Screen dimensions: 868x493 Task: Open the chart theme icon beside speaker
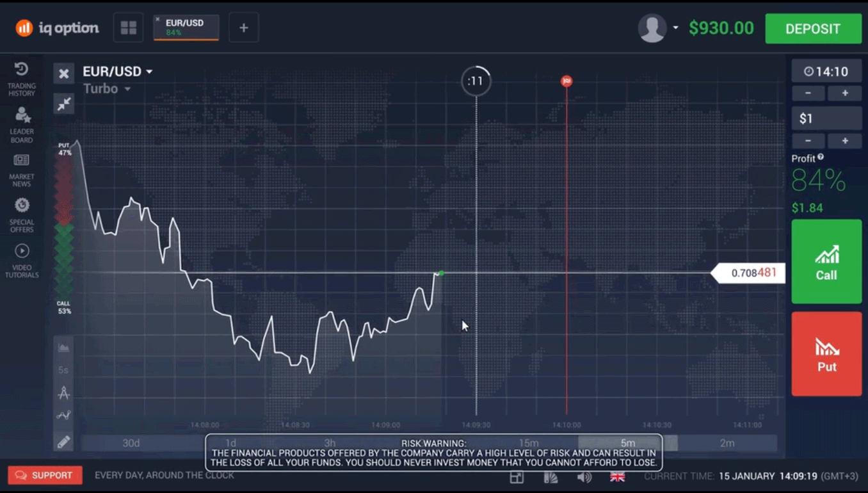(551, 476)
